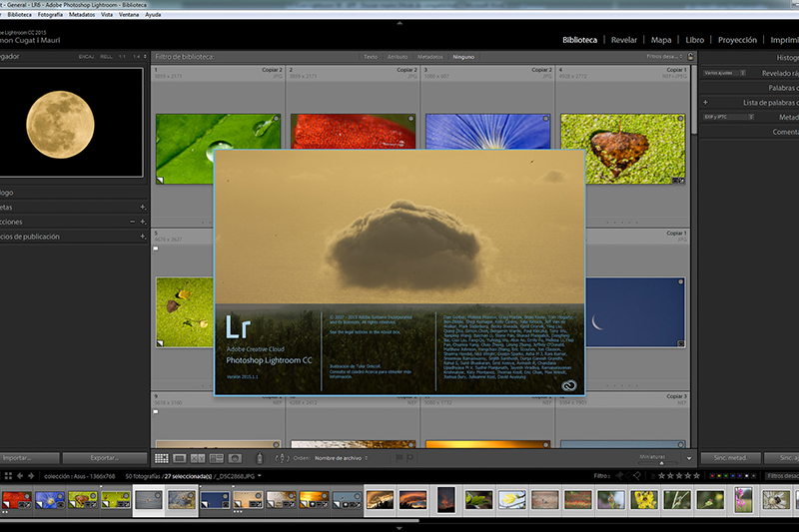Open the people view icon
Viewport: 799px width, 532px height.
pos(235,458)
